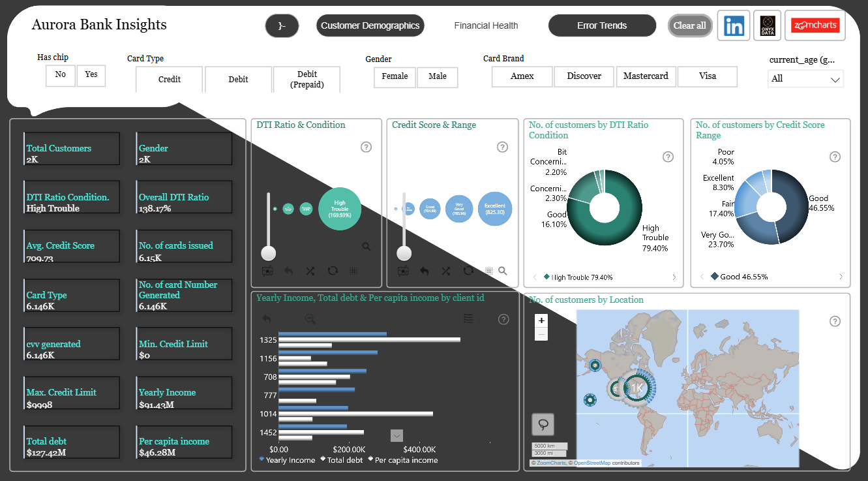Toggle the Female gender filter
The height and width of the screenshot is (481, 868).
point(395,77)
